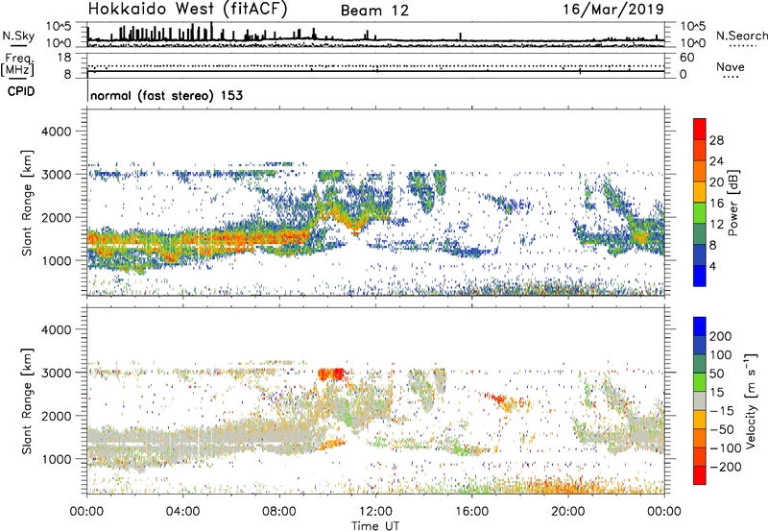Viewport: 768px width, 532px height.
Task: Click the frequency axis value 18
Action: pos(64,58)
